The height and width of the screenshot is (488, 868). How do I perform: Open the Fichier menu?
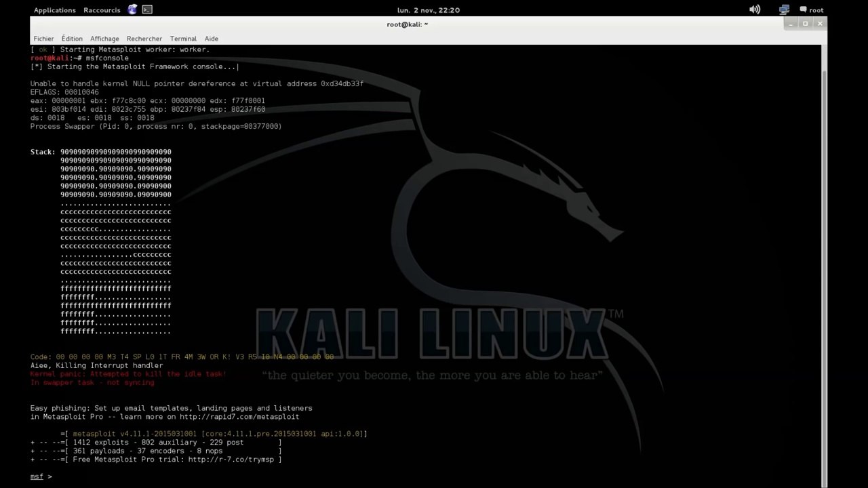(x=43, y=39)
